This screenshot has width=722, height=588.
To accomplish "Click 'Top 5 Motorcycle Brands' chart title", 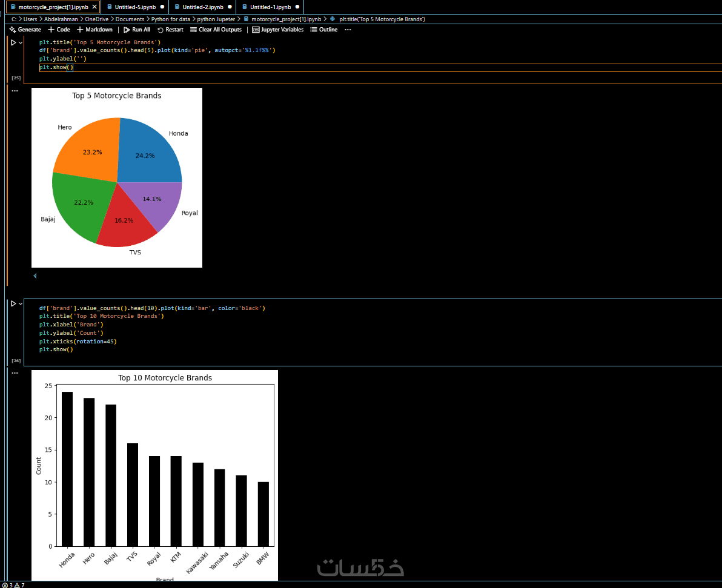I will coord(116,96).
